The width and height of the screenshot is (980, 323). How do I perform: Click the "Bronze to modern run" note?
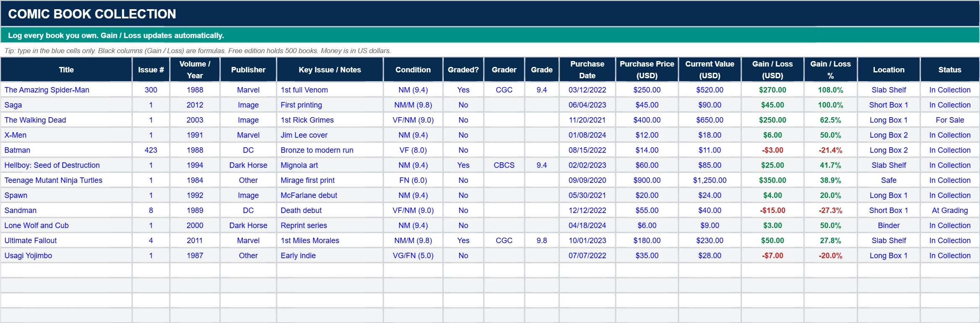click(330, 150)
